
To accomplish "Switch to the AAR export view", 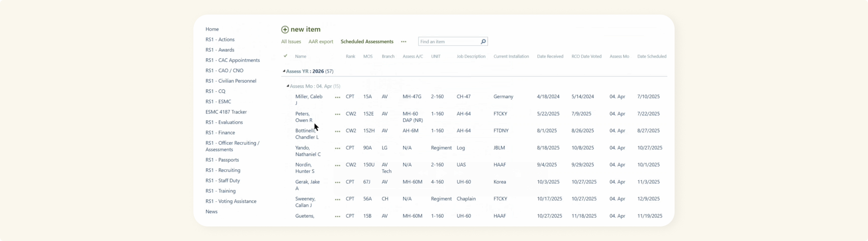I will point(321,41).
